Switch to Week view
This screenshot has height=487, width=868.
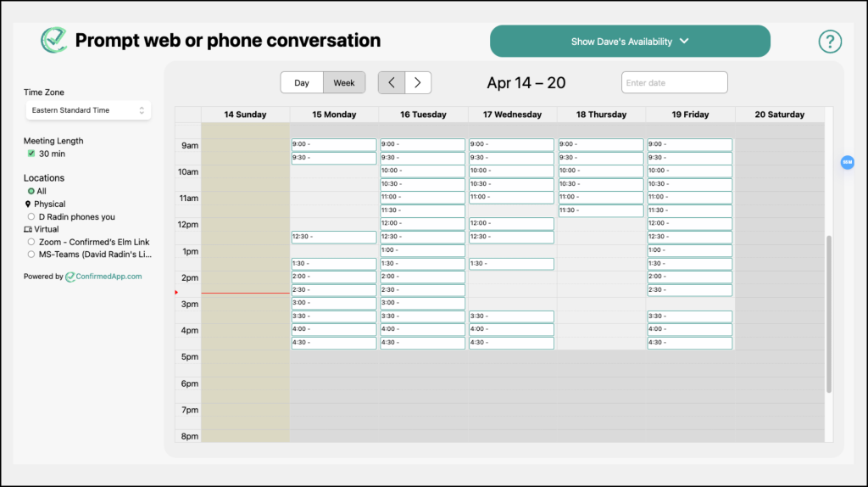344,82
